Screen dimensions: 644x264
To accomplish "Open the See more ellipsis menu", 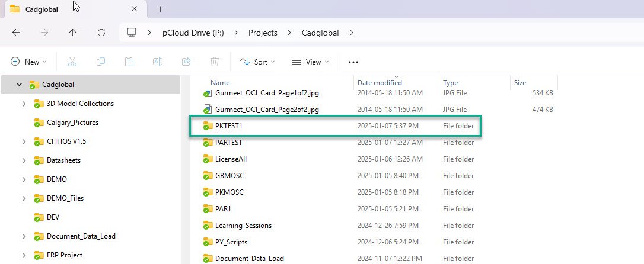I will click(353, 62).
